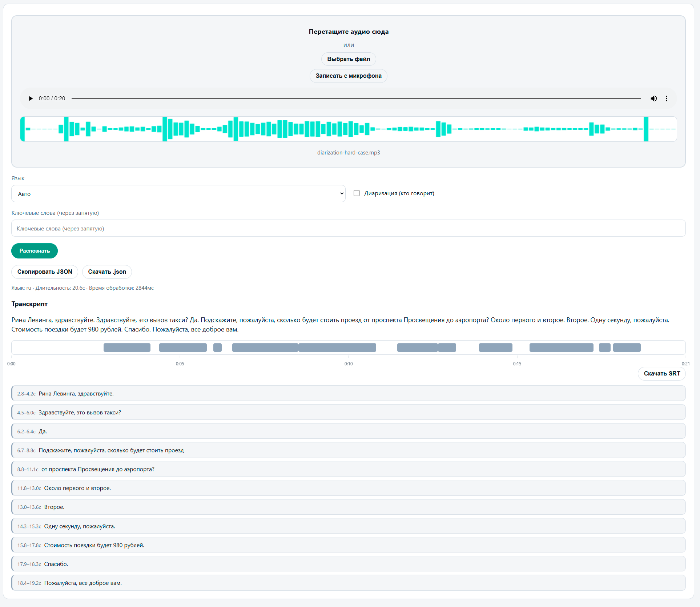Play the audio file

tap(31, 99)
